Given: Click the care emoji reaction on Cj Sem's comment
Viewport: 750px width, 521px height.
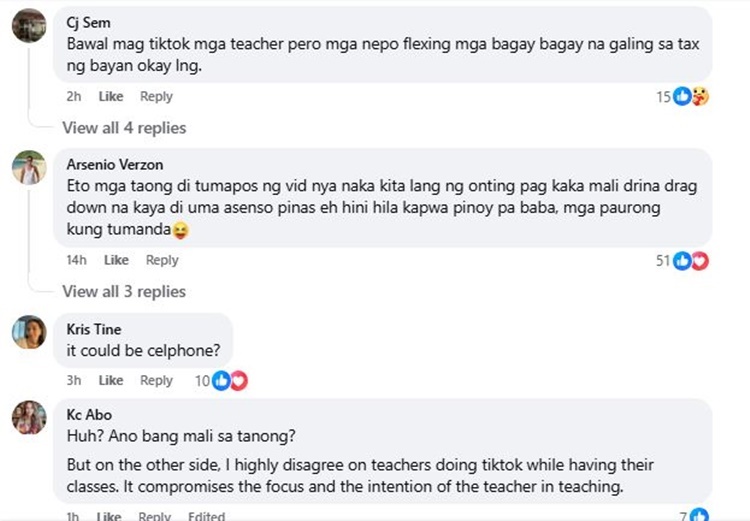Looking at the screenshot, I should click(700, 96).
